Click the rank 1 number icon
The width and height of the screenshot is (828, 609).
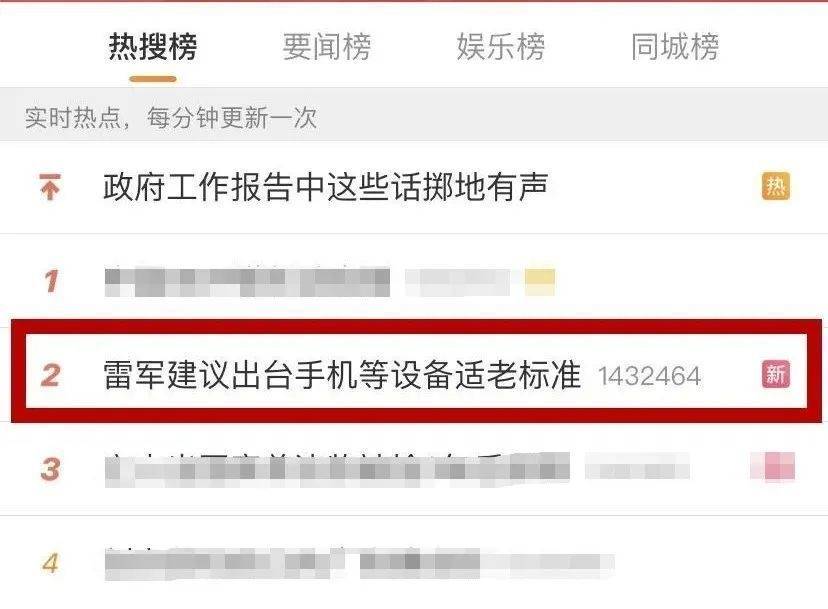[51, 281]
